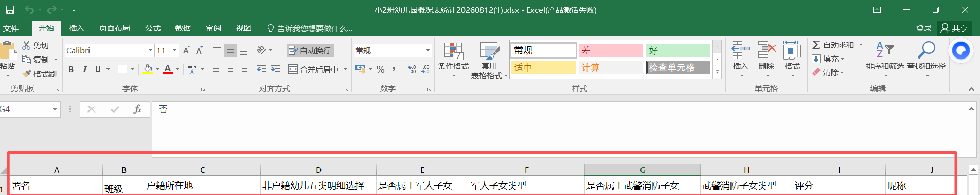The width and height of the screenshot is (980, 195).
Task: Toggle 自动换行 wrap text
Action: tap(310, 50)
